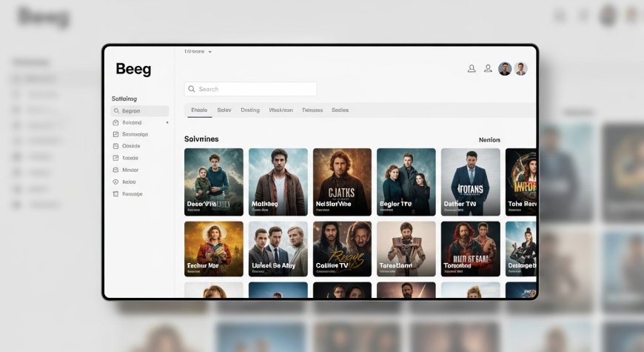Open the rightmost profile avatar
The image size is (644, 352).
click(x=521, y=69)
